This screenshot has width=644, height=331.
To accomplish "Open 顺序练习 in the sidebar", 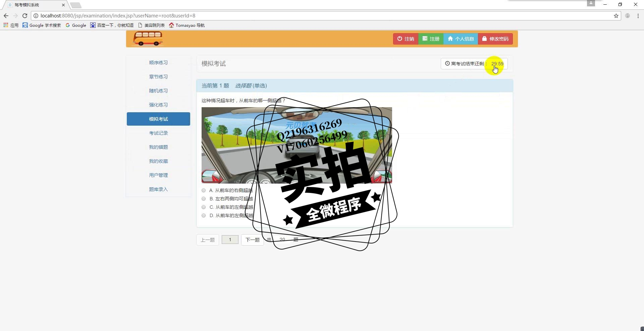I will pos(158,63).
